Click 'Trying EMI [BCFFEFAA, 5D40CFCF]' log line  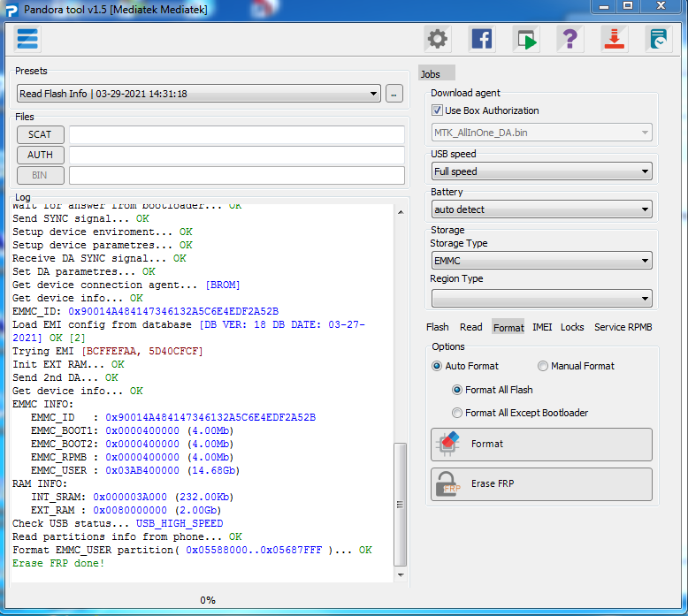(x=108, y=351)
